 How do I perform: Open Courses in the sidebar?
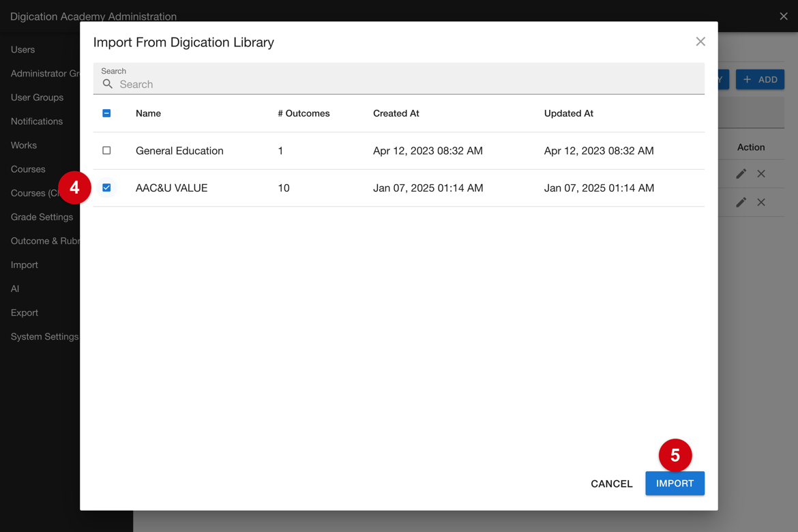coord(28,169)
